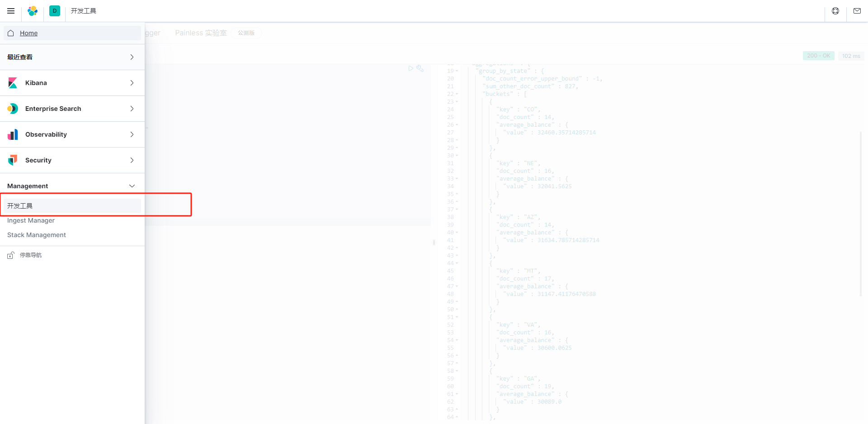Expand the Security section chevron
This screenshot has height=424, width=868.
pos(132,160)
